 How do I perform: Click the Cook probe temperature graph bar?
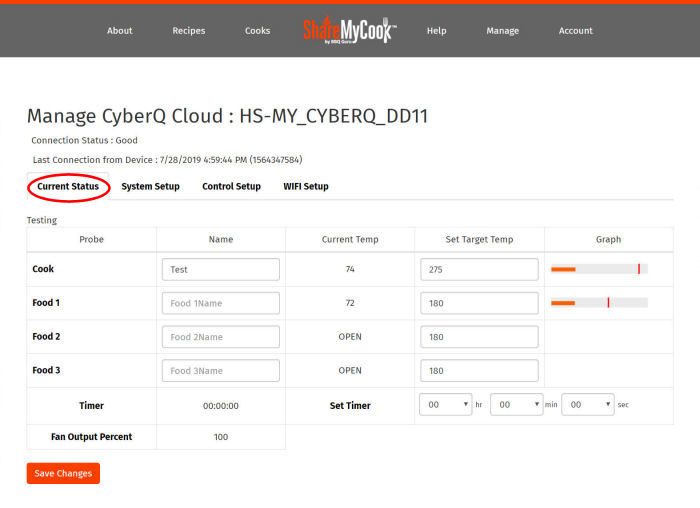click(x=600, y=269)
